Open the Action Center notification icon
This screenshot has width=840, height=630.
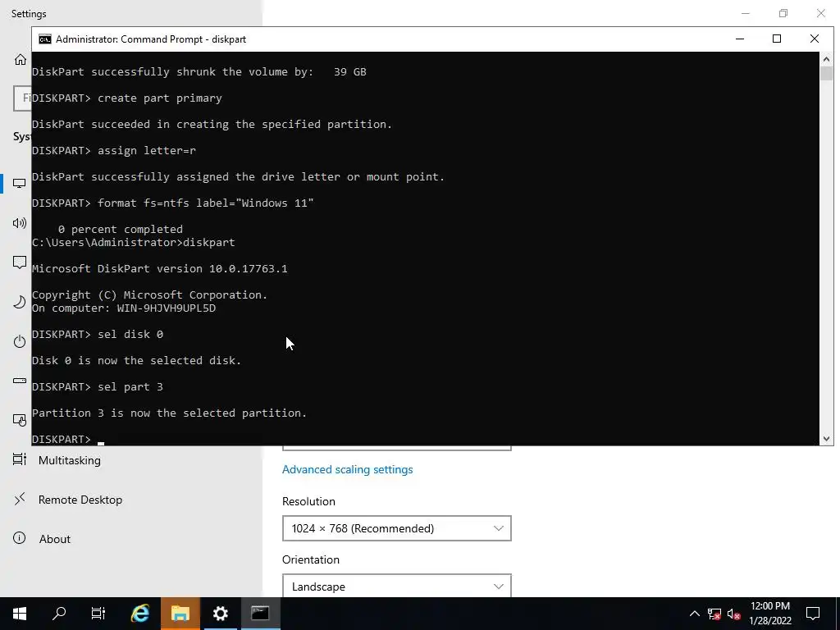[x=813, y=614]
